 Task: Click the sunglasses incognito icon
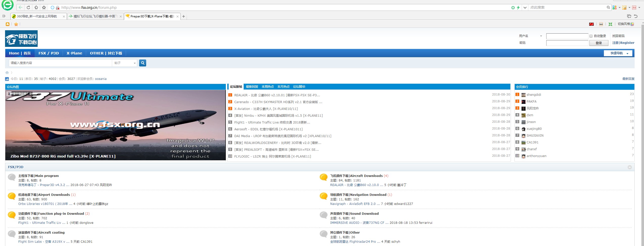(601, 24)
